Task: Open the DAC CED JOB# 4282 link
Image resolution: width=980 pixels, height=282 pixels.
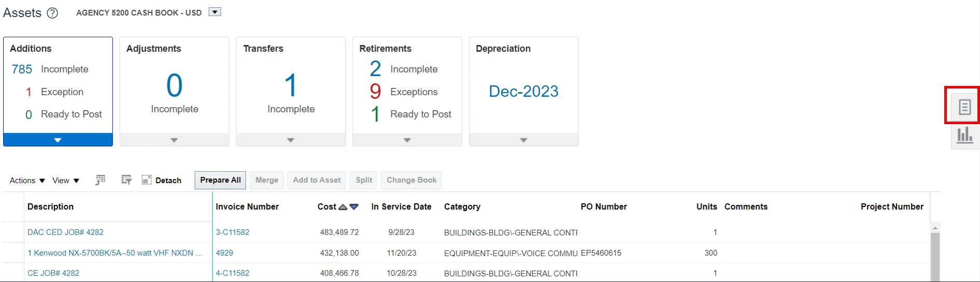Action: pos(65,232)
